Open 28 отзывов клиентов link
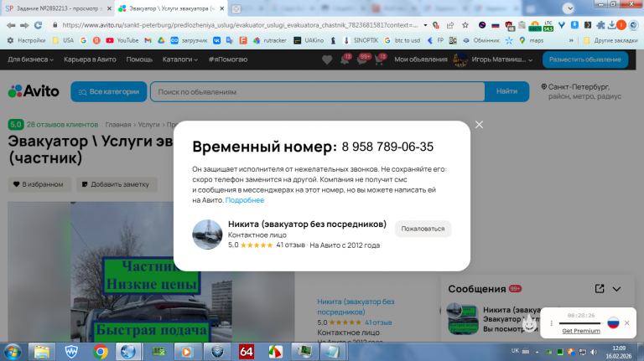Viewport: 644px width, 361px height. coord(62,124)
